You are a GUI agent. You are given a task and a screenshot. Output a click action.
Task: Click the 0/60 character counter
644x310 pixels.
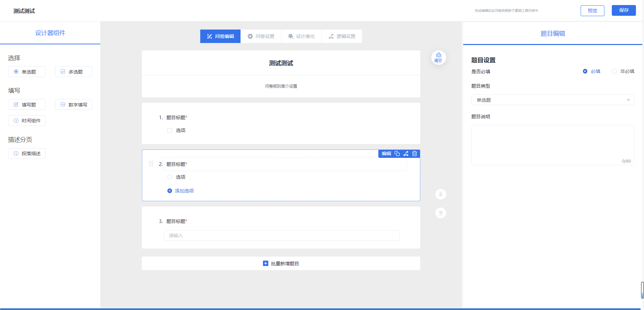(627, 161)
